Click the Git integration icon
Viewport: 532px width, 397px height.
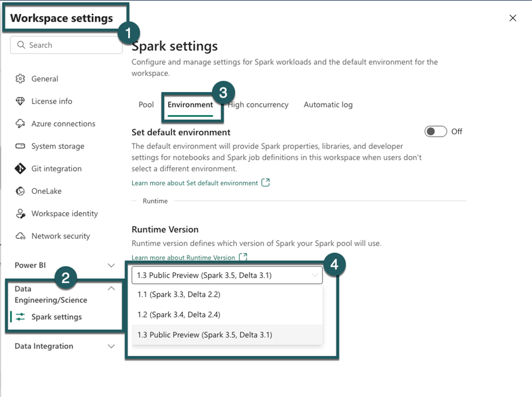coord(20,169)
